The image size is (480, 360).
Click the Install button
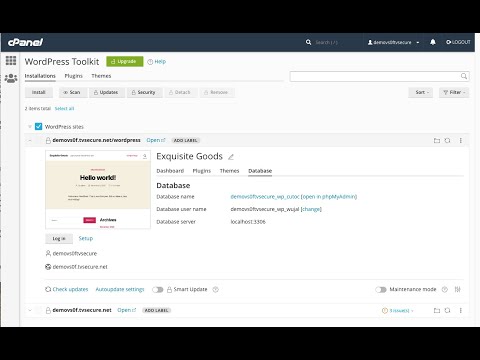coord(39,92)
